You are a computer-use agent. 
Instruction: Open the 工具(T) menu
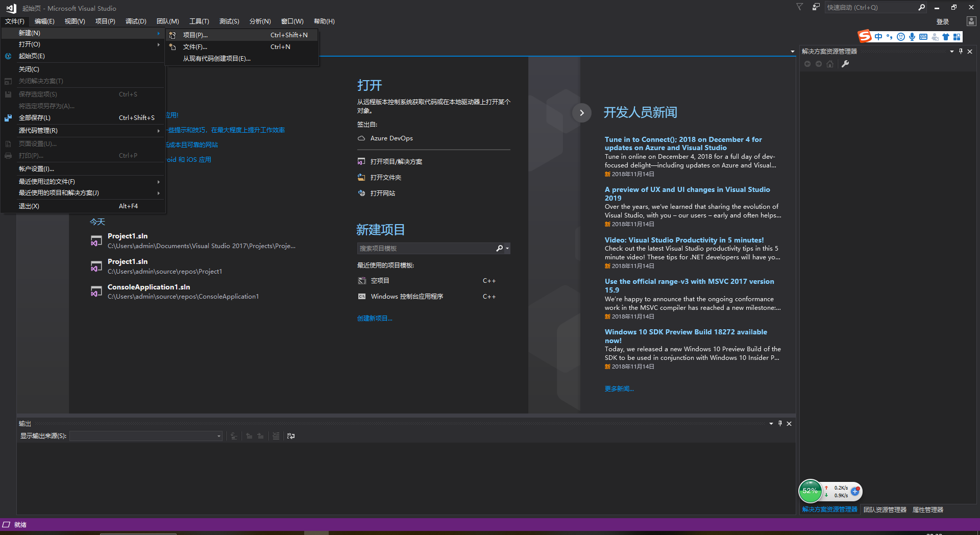pos(199,21)
